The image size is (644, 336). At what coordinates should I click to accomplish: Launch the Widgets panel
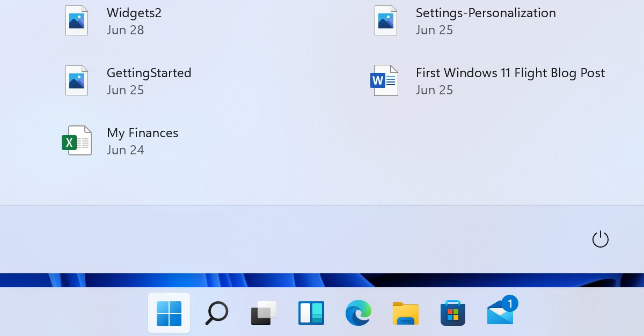point(311,313)
